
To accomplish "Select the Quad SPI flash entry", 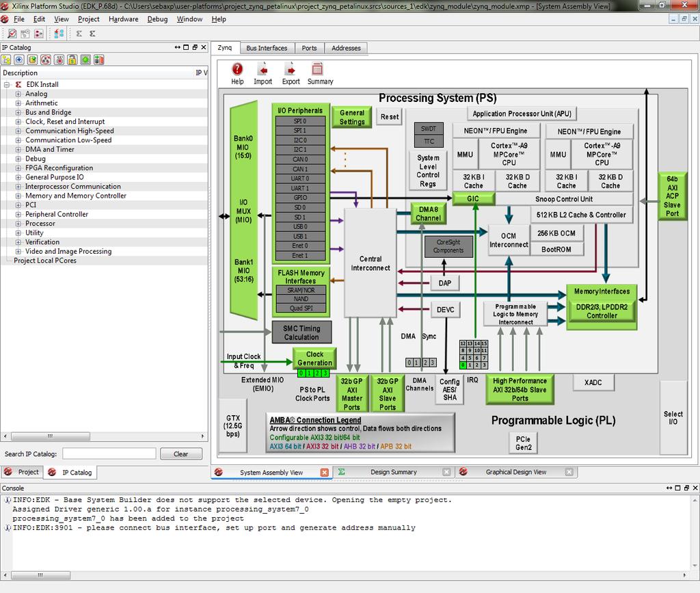I will pos(301,308).
